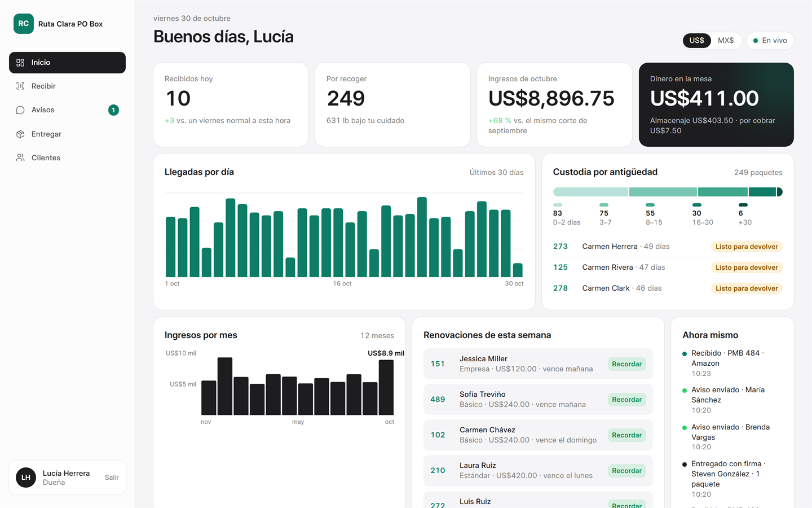
Task: Click the Por recoger count 249
Action: [x=346, y=99]
